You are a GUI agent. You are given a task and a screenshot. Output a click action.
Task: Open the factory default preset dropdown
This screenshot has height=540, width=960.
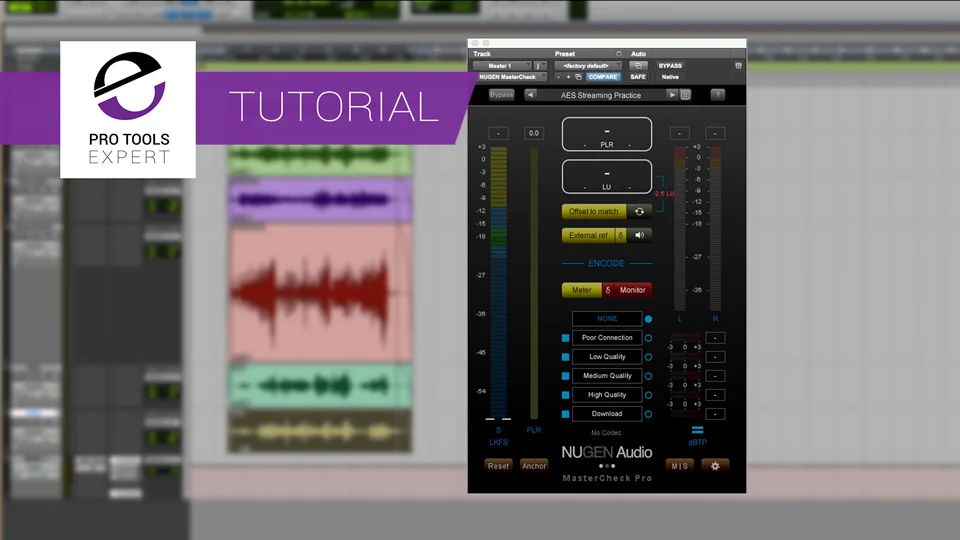[588, 66]
